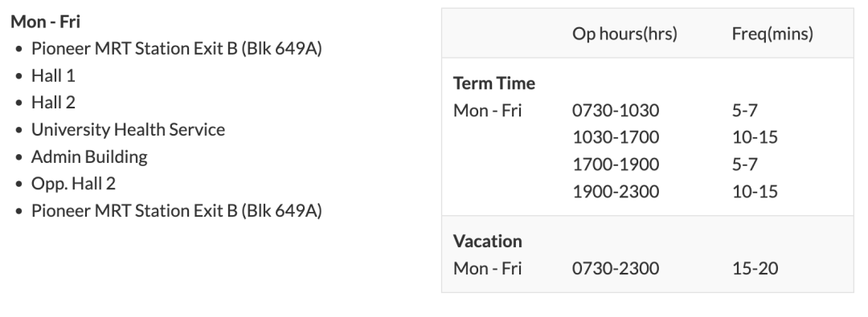This screenshot has width=868, height=317.
Task: Click the Mon - Fri heading above stops
Action: click(45, 22)
